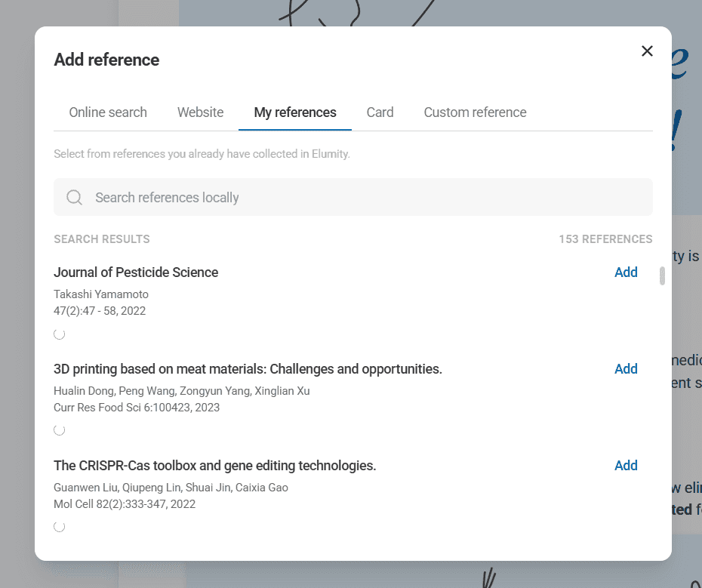Image resolution: width=702 pixels, height=588 pixels.
Task: Close the Add reference dialog
Action: pyautogui.click(x=647, y=51)
